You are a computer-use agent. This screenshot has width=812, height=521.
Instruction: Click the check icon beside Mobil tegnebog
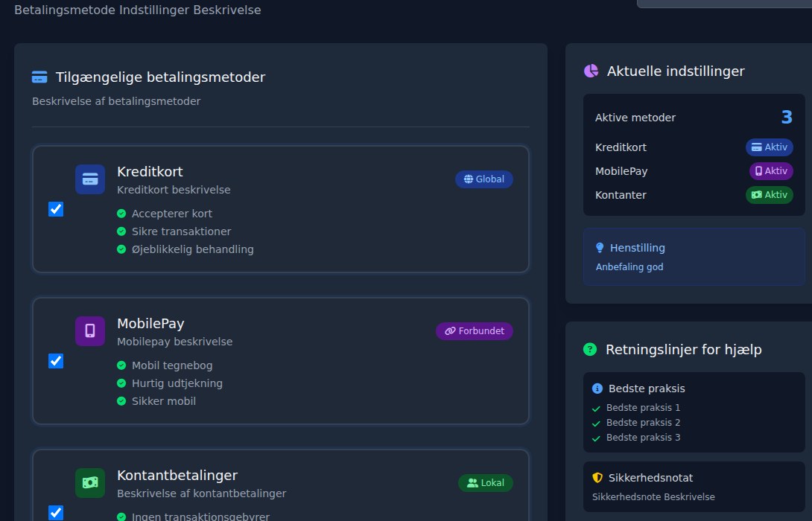coord(121,365)
